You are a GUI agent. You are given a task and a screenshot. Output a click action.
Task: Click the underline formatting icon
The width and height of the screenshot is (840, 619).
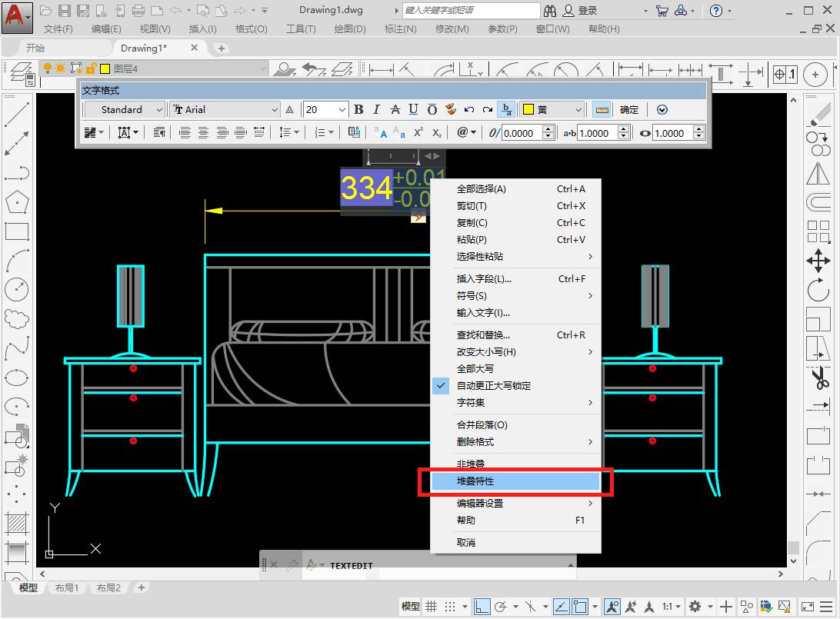(x=413, y=110)
